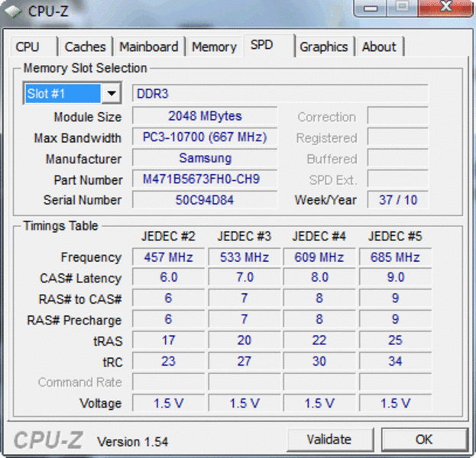Click the empty SPD Ext. field

tap(397, 179)
